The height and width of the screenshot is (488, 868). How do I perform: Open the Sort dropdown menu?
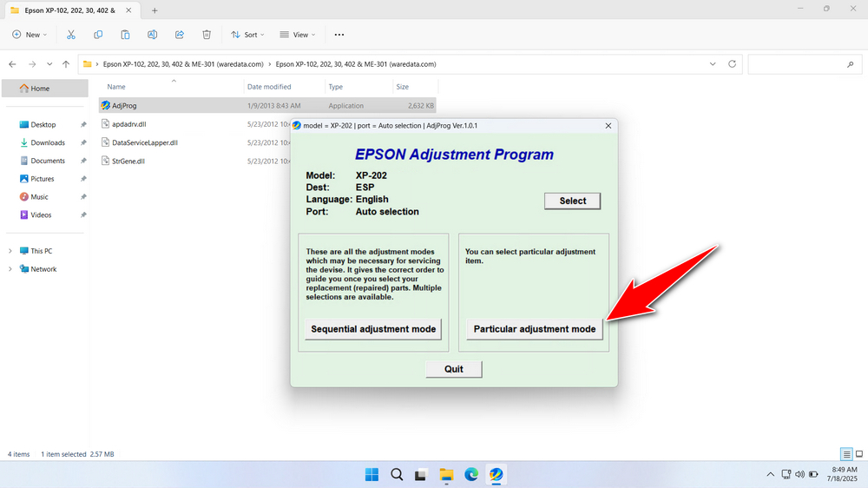[x=247, y=35]
